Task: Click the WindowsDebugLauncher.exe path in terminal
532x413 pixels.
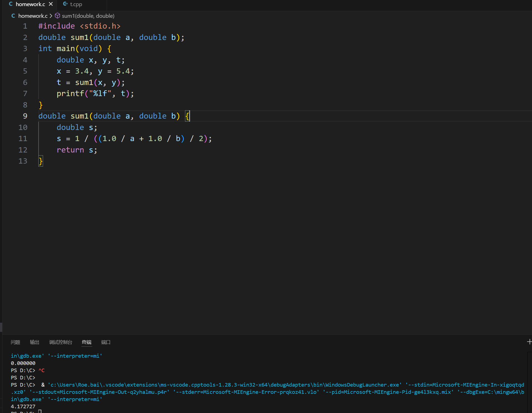Action: tap(225, 385)
